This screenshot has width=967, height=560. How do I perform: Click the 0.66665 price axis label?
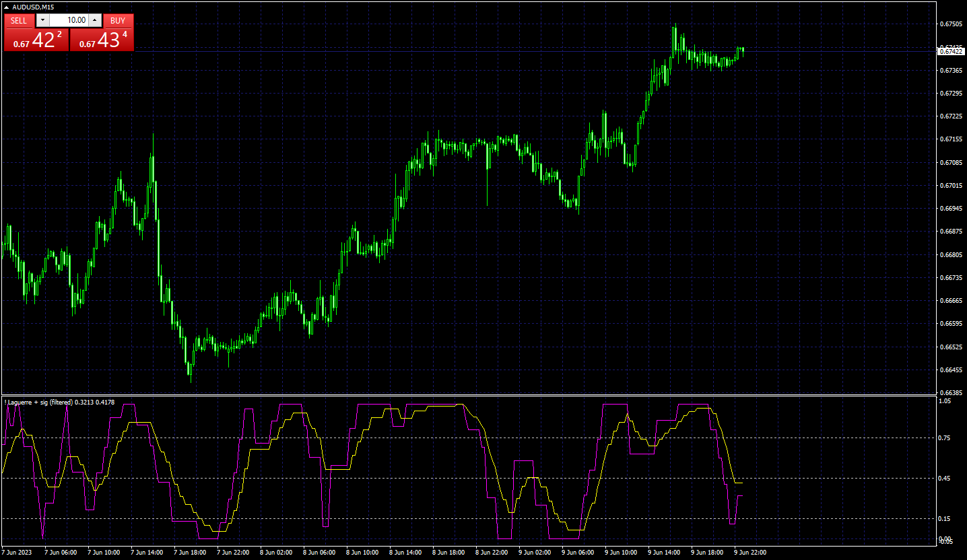[950, 301]
